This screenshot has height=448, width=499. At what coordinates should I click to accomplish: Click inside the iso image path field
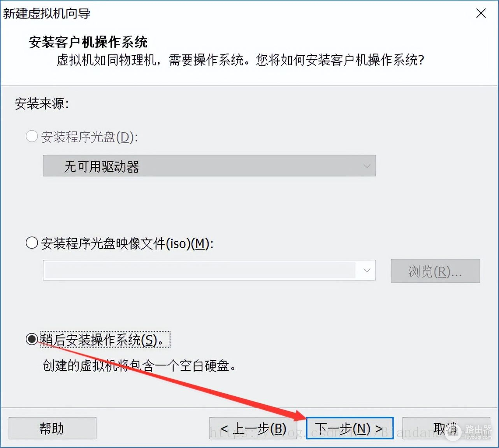pos(200,270)
